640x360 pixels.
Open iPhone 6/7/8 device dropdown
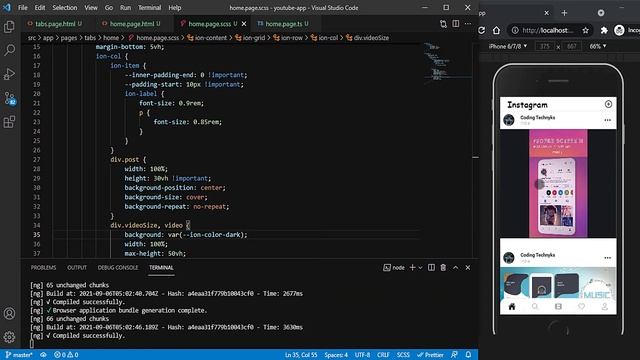(508, 46)
